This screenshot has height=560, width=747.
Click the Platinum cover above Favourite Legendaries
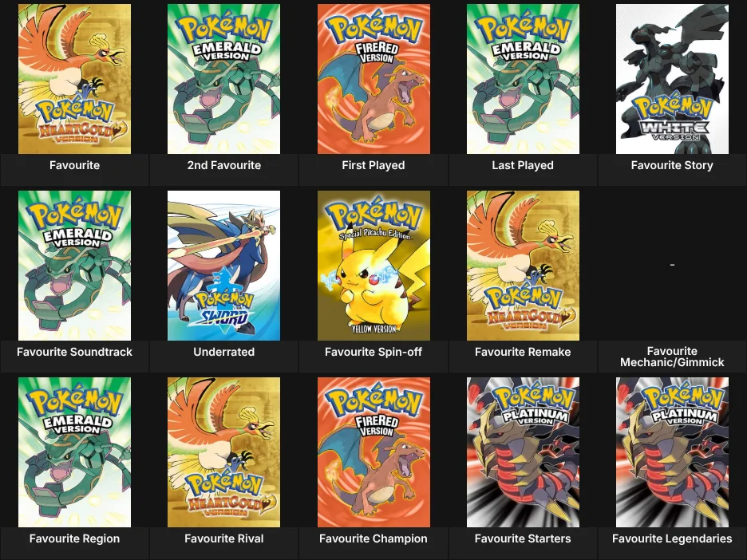[x=672, y=452]
